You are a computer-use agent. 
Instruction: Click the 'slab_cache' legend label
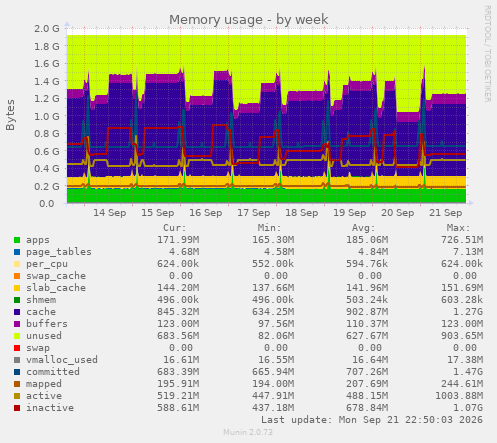[56, 288]
